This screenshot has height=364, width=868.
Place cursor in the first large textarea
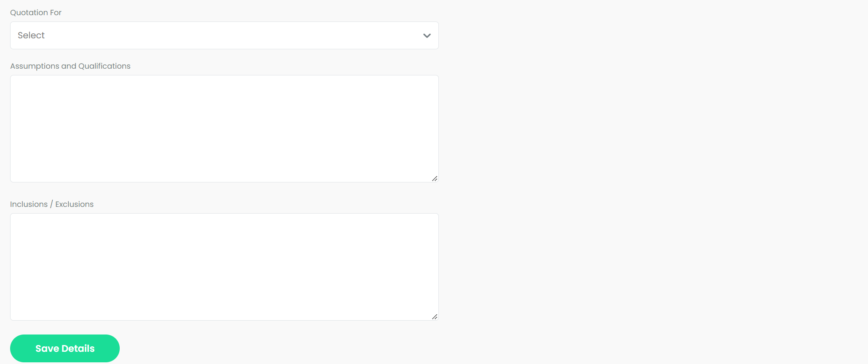pos(224,128)
